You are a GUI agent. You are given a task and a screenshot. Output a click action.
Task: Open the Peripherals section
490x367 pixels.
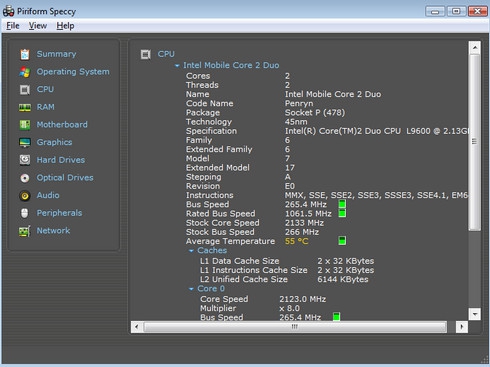click(x=59, y=213)
